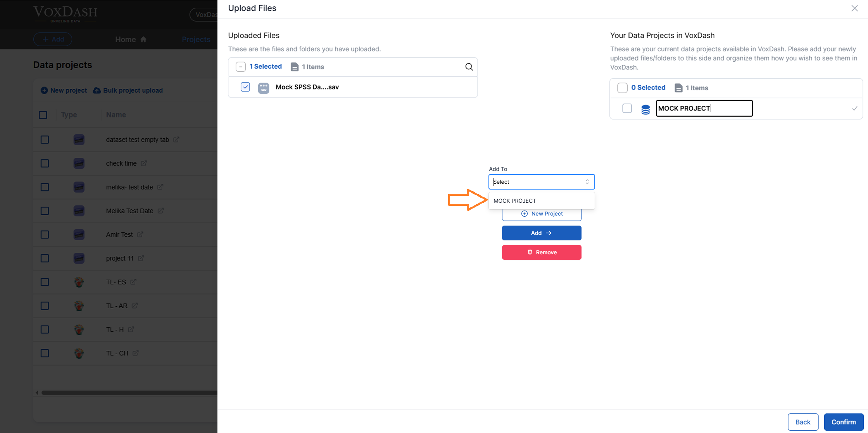Image resolution: width=868 pixels, height=433 pixels.
Task: Click the sav file icon for Mock SPSS Data
Action: 264,88
